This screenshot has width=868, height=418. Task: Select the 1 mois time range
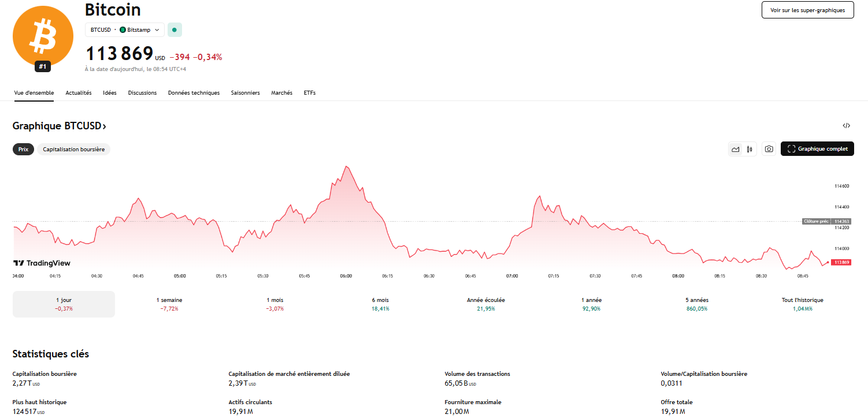tap(275, 304)
